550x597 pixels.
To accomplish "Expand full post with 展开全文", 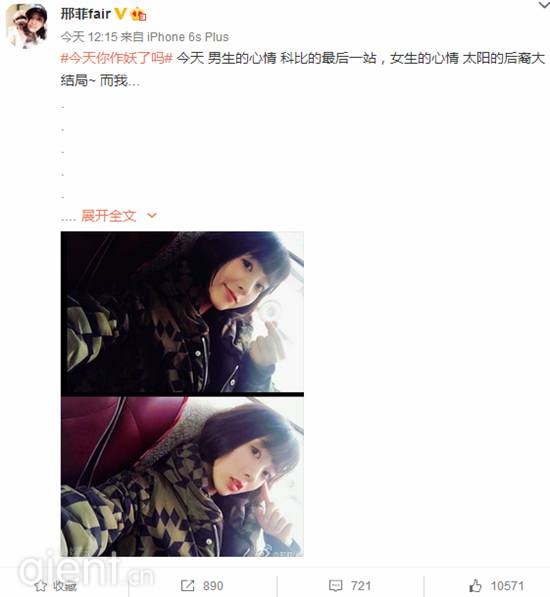I will [x=109, y=216].
